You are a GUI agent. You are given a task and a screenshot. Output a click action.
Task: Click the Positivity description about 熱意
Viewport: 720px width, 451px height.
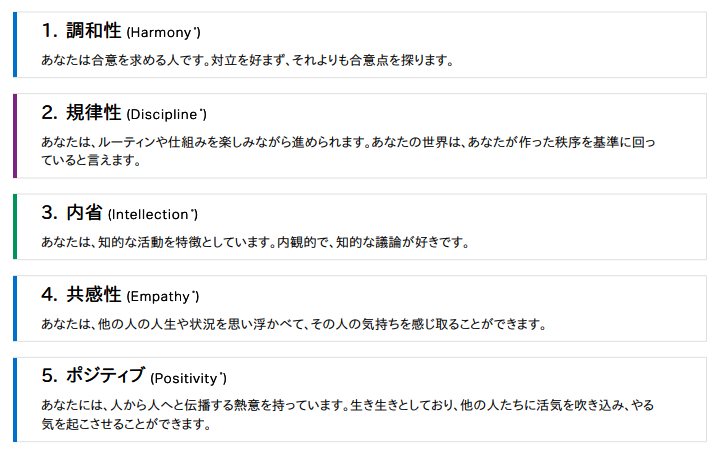348,414
